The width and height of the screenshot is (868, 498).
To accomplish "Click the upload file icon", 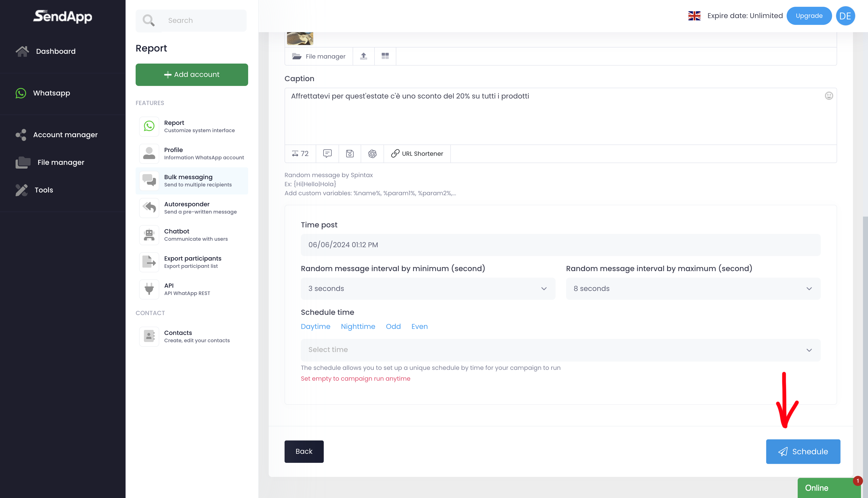I will click(363, 56).
